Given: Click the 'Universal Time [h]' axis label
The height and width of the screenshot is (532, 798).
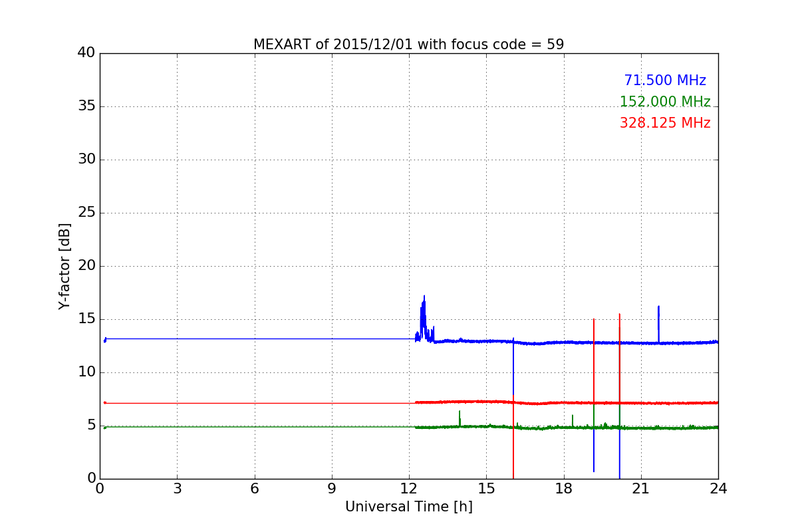Looking at the screenshot, I should (x=408, y=507).
